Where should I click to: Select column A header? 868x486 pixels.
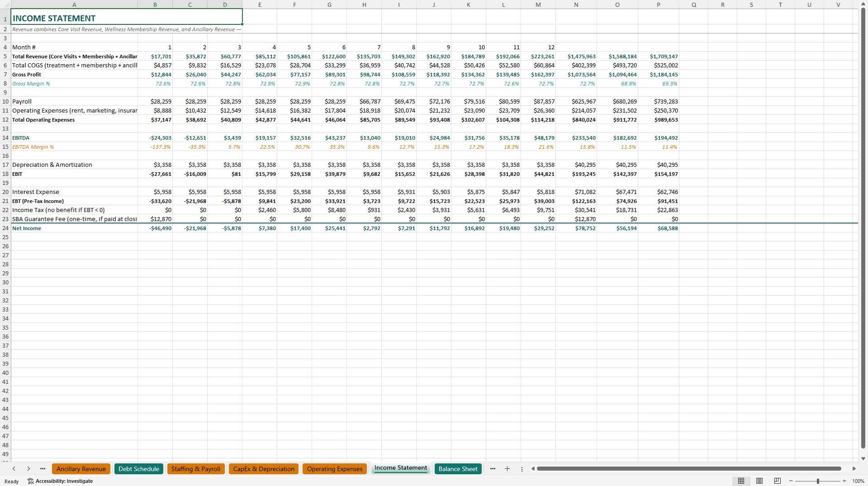tap(74, 5)
